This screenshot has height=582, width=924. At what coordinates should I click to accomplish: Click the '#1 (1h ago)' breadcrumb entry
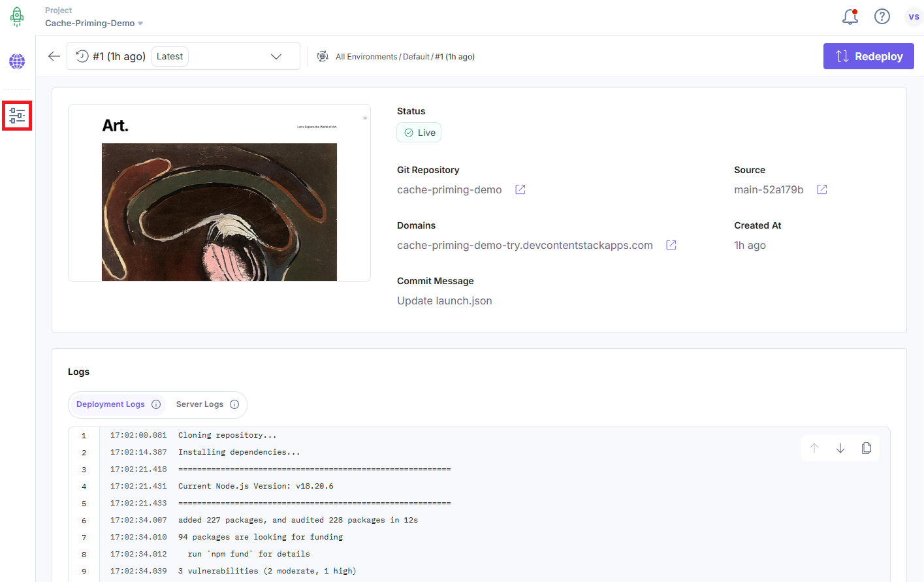[454, 57]
